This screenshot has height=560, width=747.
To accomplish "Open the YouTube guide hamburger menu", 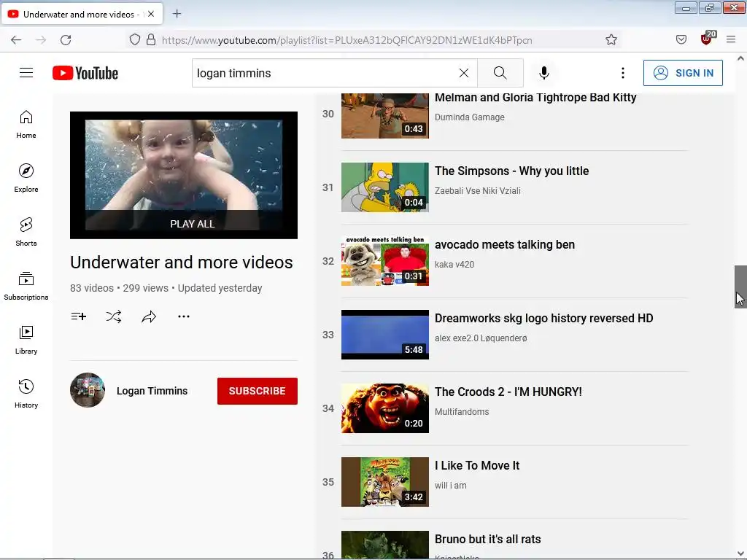I will click(26, 73).
